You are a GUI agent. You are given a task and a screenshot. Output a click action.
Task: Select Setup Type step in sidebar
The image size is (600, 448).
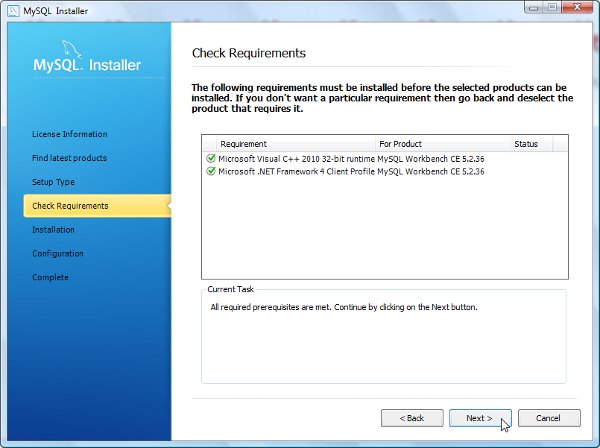[53, 182]
